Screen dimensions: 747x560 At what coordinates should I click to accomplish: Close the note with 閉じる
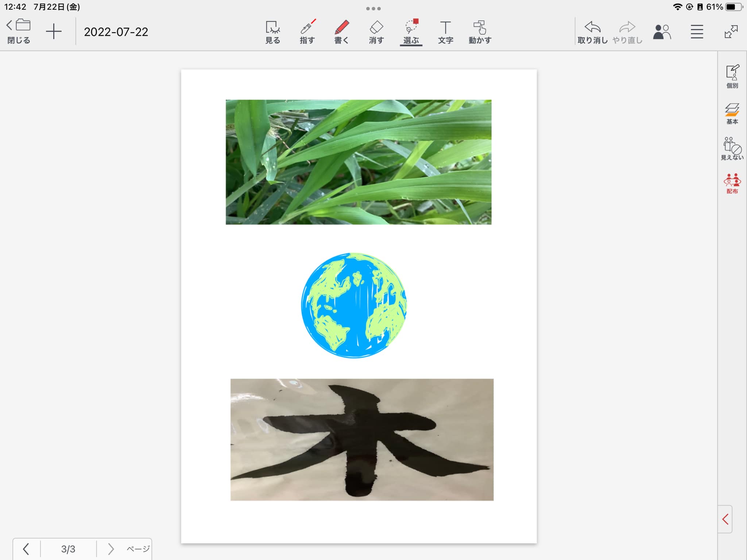click(19, 31)
